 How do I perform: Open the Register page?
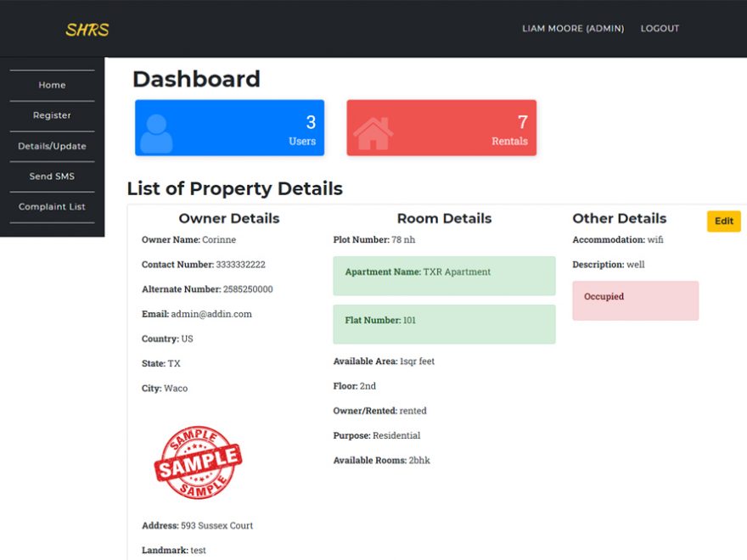[x=51, y=115]
